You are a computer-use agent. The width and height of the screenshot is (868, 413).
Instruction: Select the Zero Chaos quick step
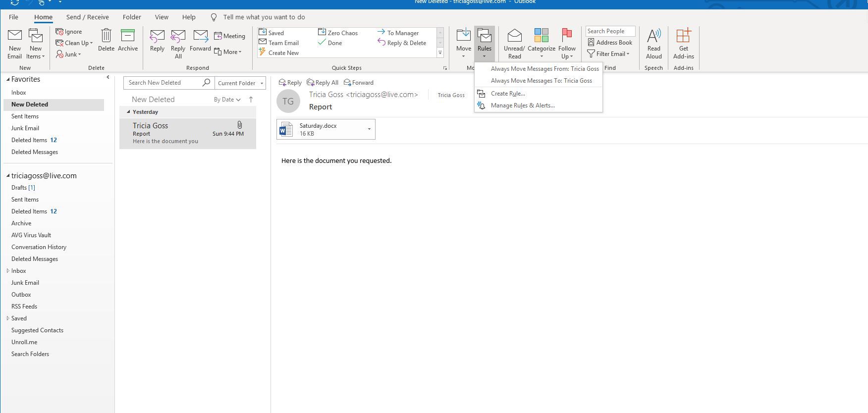pyautogui.click(x=338, y=33)
